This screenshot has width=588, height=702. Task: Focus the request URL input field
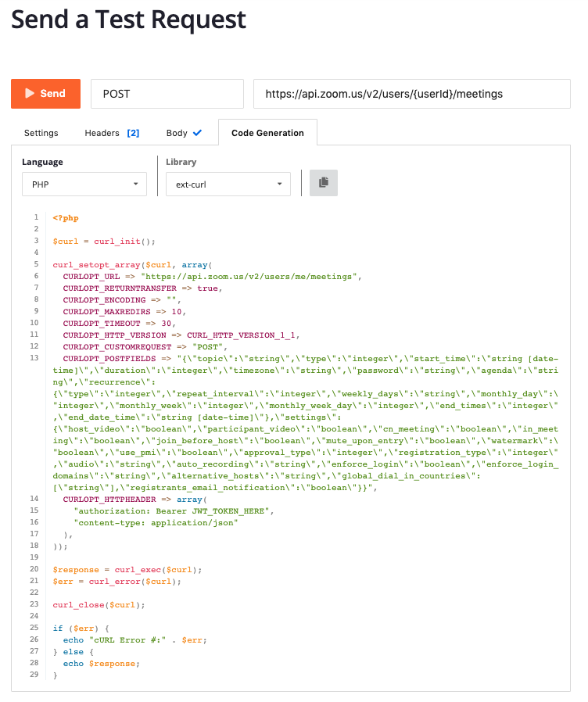tap(411, 94)
